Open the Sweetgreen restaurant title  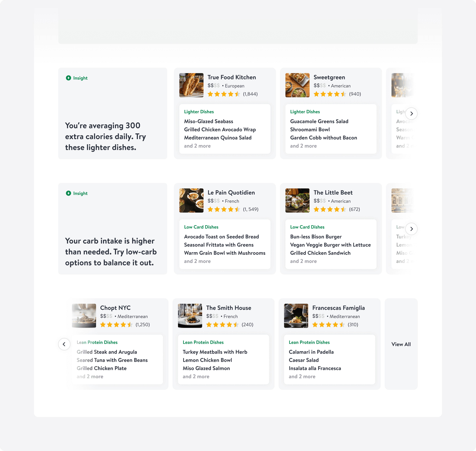(x=329, y=77)
